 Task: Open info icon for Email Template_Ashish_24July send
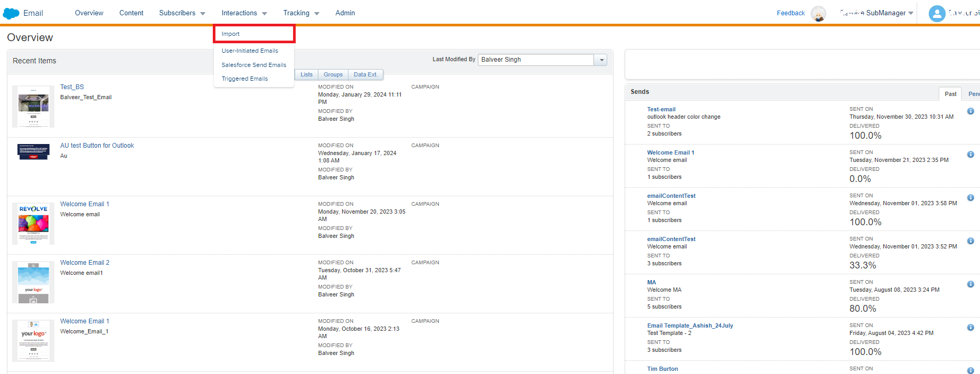click(970, 328)
